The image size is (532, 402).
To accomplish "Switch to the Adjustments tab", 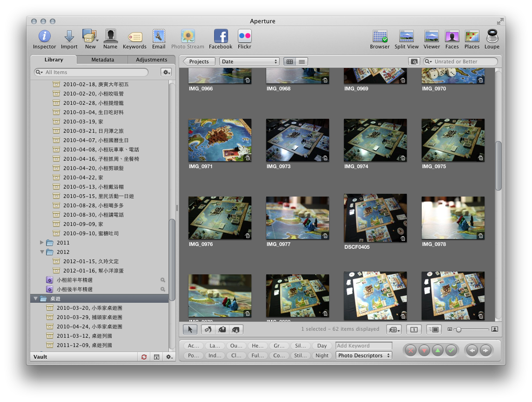I will (151, 60).
